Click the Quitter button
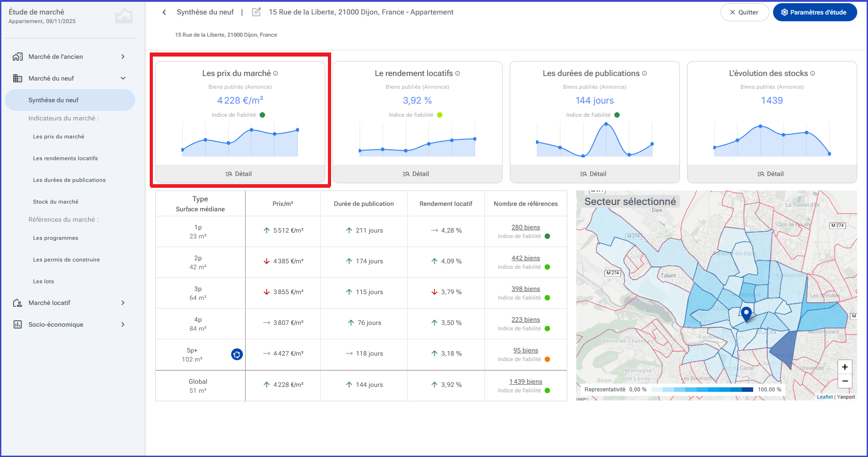868x457 pixels. click(744, 12)
